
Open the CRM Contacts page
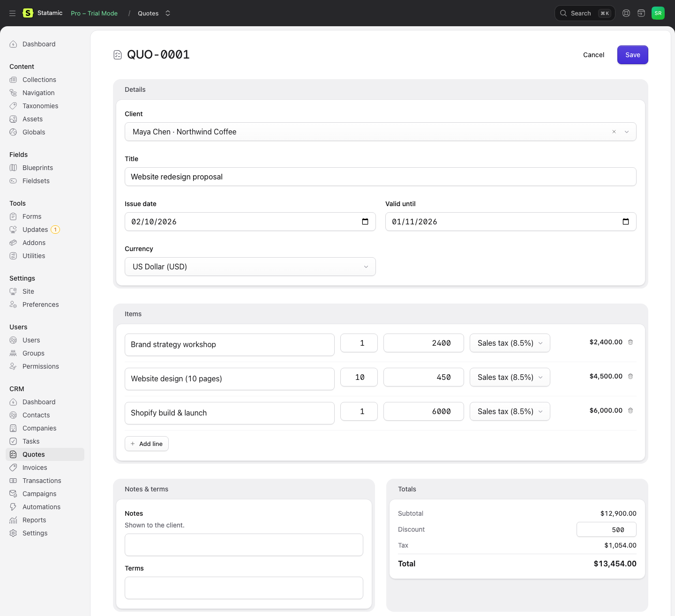click(36, 415)
